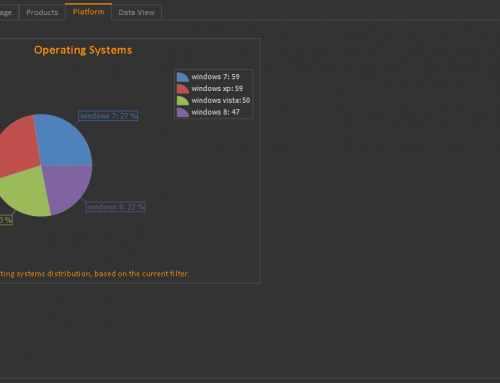Image resolution: width=500 pixels, height=383 pixels.
Task: Click the systems distribution description text
Action: (95, 274)
